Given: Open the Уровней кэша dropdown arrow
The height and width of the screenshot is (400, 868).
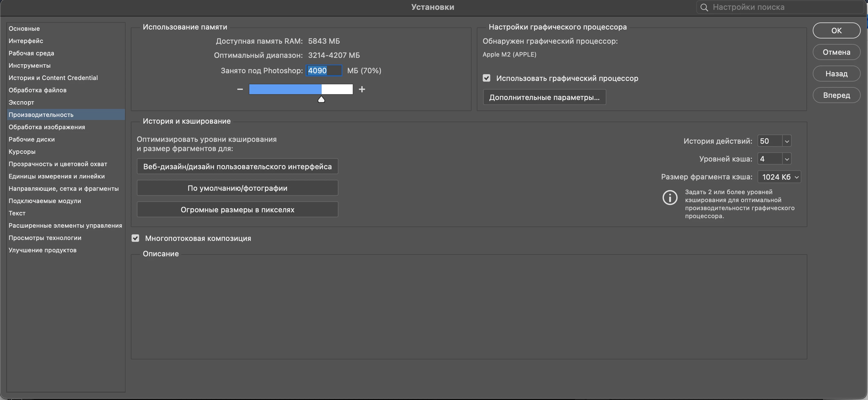Looking at the screenshot, I should click(x=786, y=159).
